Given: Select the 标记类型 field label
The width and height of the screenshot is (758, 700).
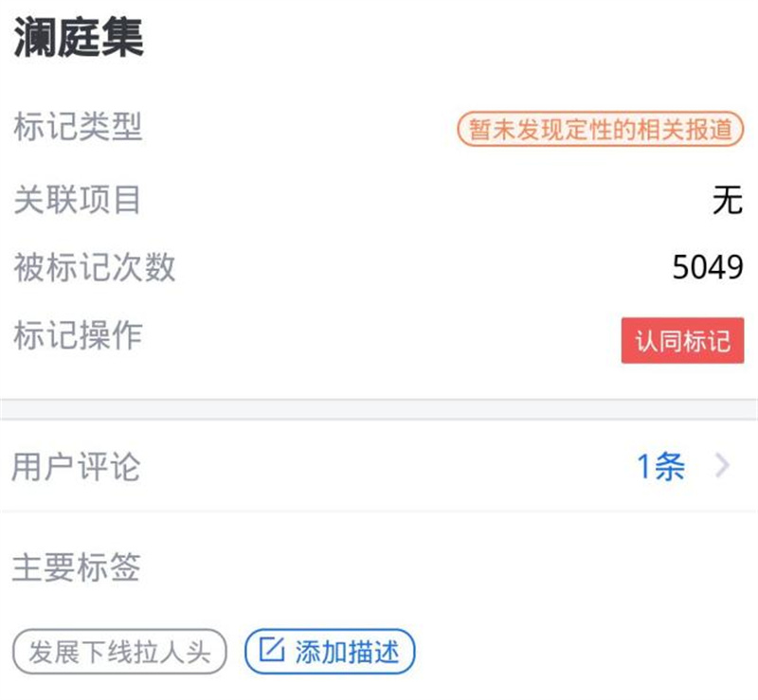Looking at the screenshot, I should click(x=78, y=126).
